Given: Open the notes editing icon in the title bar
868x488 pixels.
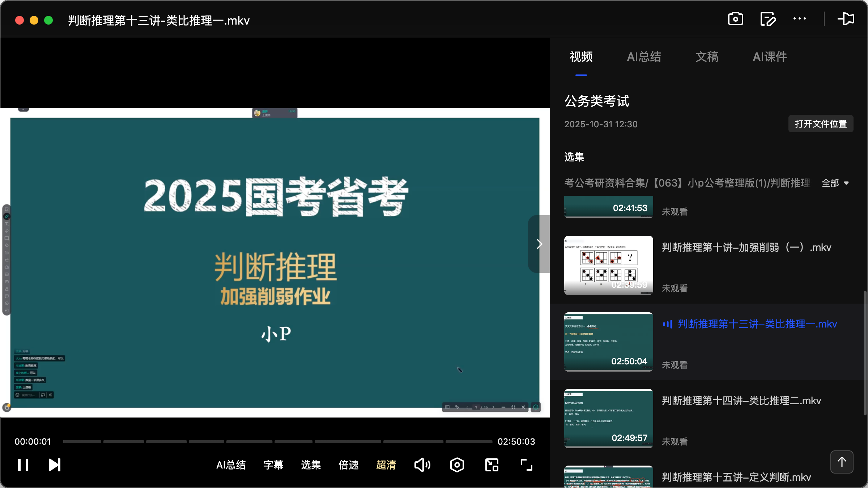Looking at the screenshot, I should tap(768, 19).
